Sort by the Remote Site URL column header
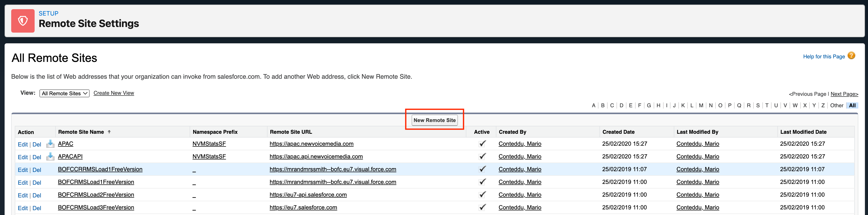This screenshot has height=215, width=868. pos(291,132)
